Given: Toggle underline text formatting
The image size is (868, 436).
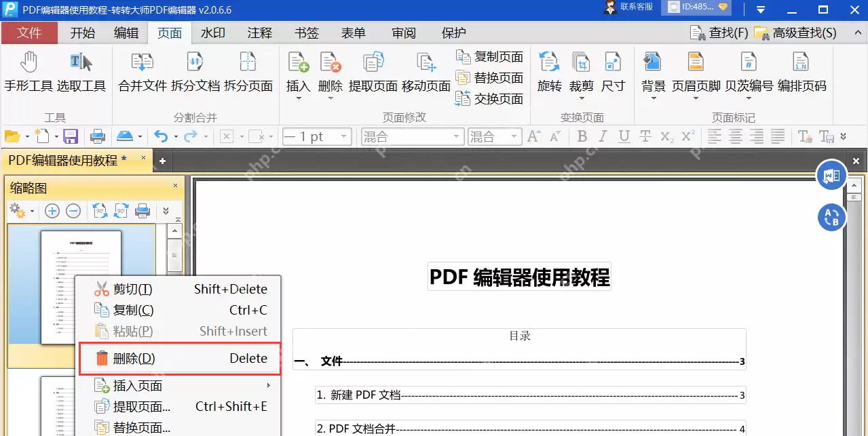Looking at the screenshot, I should 623,136.
